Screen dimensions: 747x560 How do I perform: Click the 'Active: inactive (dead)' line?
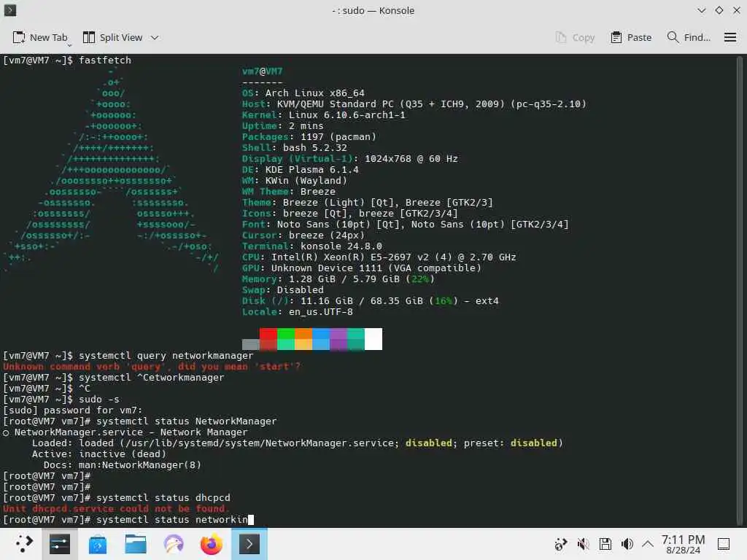click(x=98, y=454)
